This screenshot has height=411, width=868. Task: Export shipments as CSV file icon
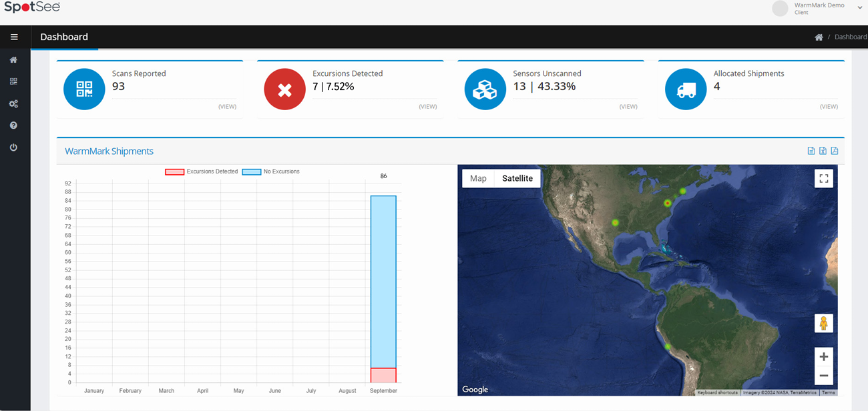(x=811, y=151)
